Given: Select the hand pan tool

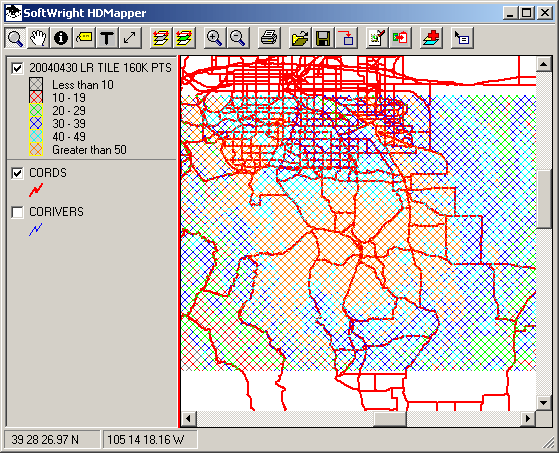Looking at the screenshot, I should tap(38, 38).
